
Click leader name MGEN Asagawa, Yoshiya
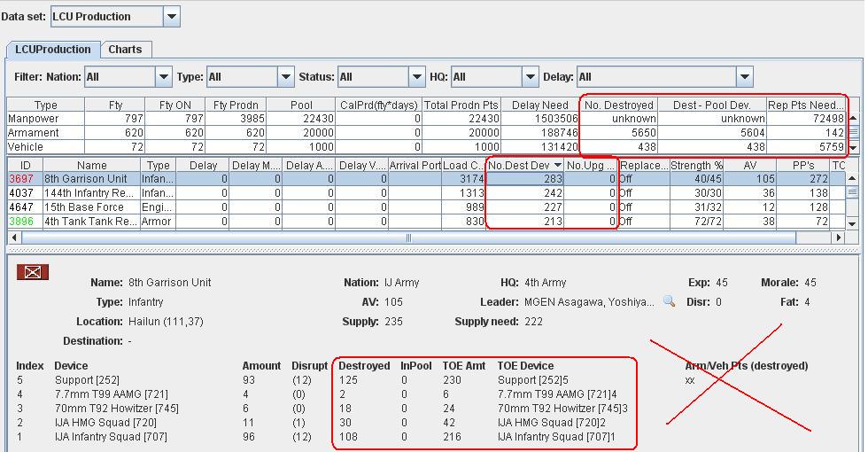tap(589, 302)
